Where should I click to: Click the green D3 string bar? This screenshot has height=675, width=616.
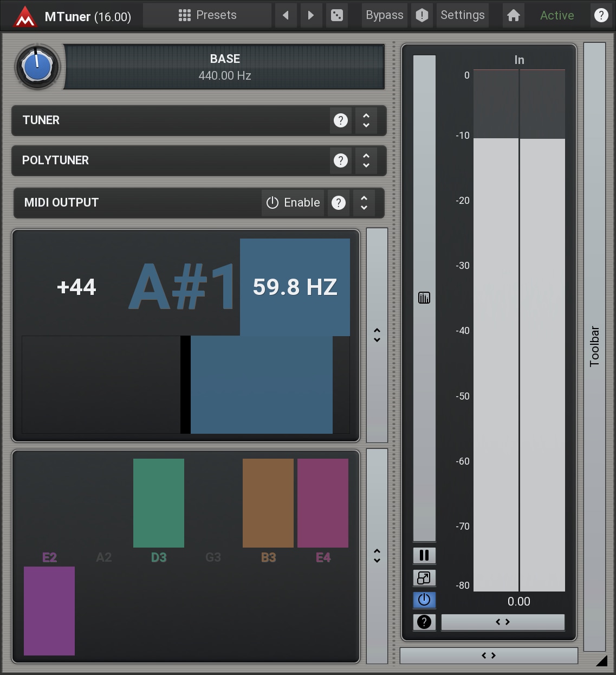coord(159,503)
